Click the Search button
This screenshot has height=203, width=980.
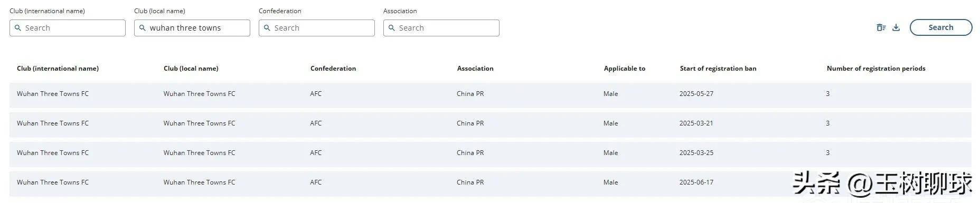(x=940, y=27)
